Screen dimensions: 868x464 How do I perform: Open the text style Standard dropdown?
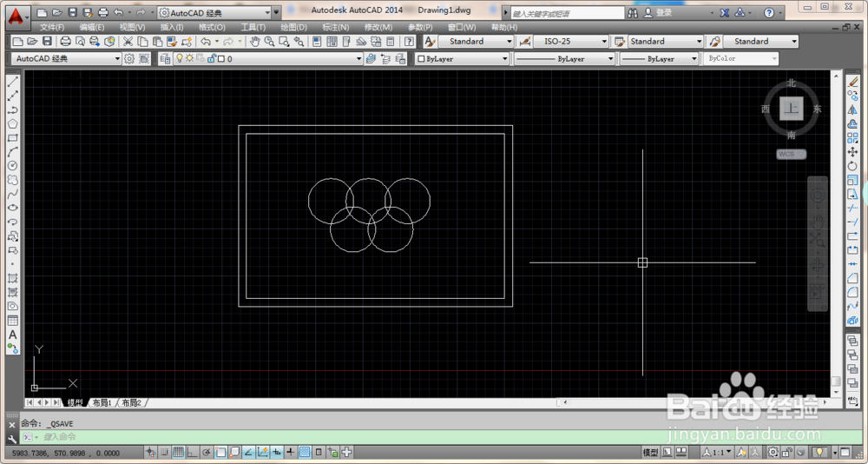[x=476, y=41]
